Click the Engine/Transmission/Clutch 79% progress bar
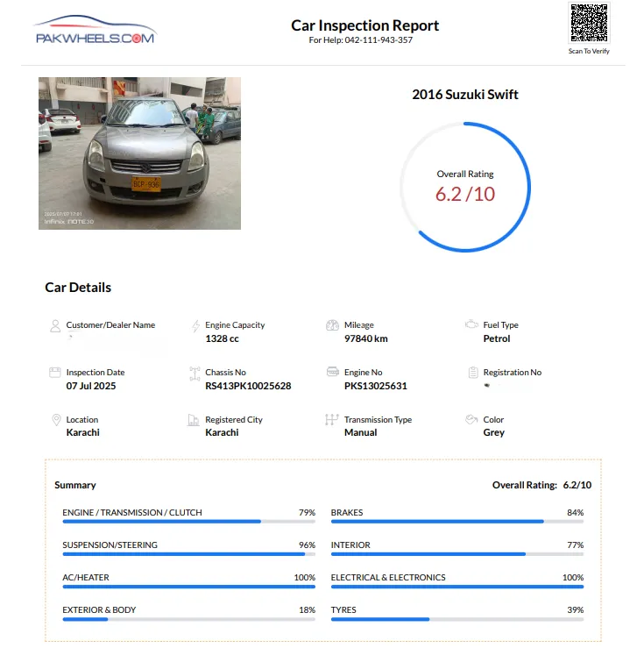 [x=188, y=522]
